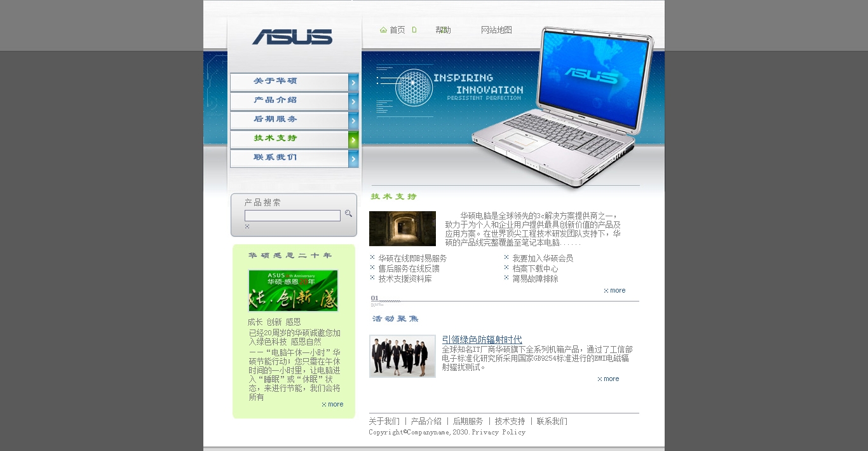
Task: Click the 华硕感恩二十年 panel heading
Action: pyautogui.click(x=290, y=256)
